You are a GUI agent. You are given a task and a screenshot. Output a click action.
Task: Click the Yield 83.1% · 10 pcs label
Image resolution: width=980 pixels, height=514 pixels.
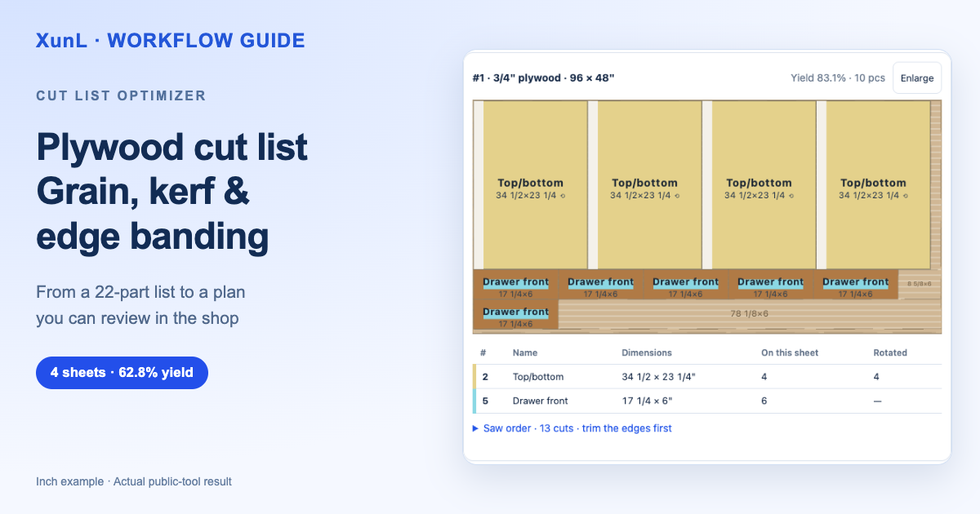pyautogui.click(x=837, y=78)
